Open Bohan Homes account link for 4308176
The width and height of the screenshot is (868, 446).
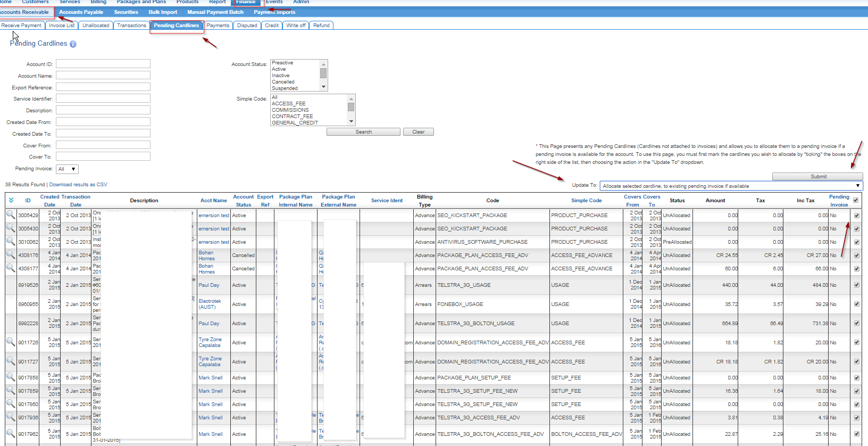[x=206, y=255]
